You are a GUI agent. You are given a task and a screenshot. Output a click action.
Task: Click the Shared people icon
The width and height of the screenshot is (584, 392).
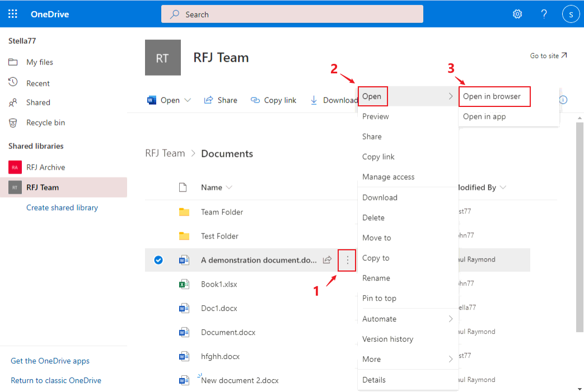13,102
